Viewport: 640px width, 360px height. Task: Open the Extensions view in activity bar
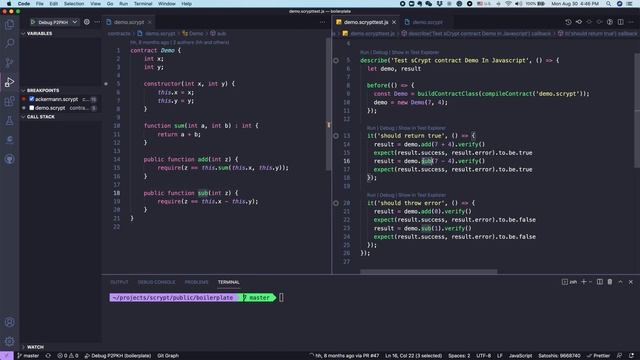click(x=9, y=101)
